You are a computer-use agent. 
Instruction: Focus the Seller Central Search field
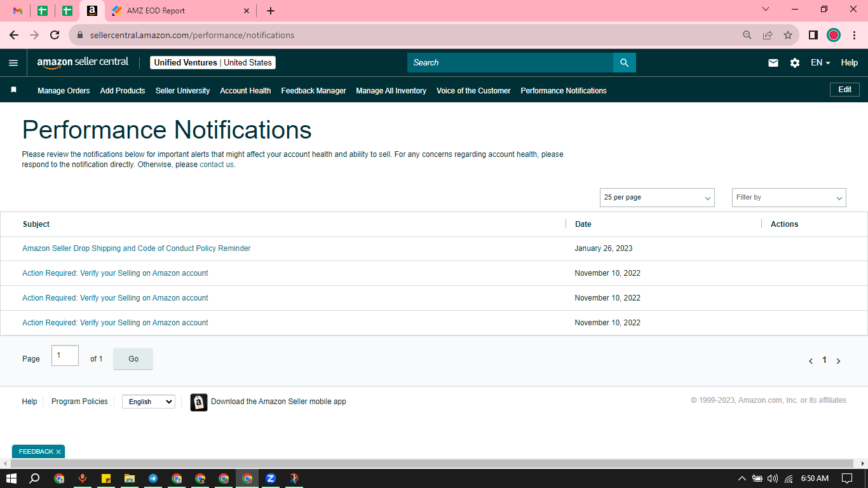tap(510, 63)
